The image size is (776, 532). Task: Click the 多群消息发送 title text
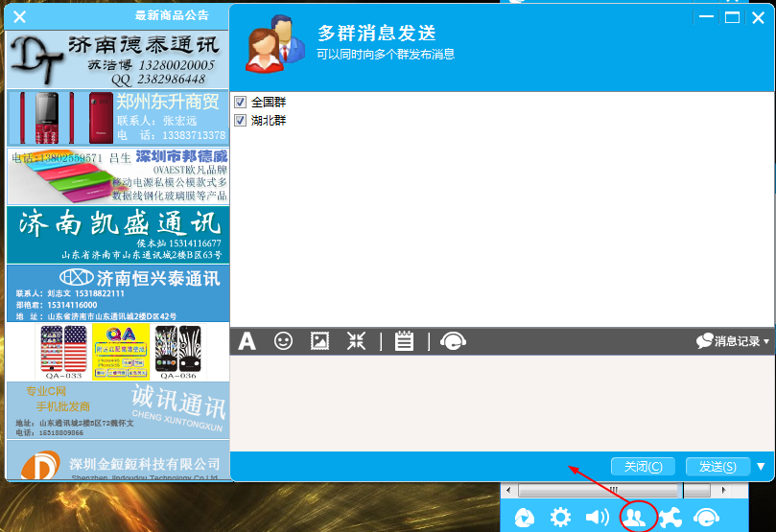[x=377, y=34]
